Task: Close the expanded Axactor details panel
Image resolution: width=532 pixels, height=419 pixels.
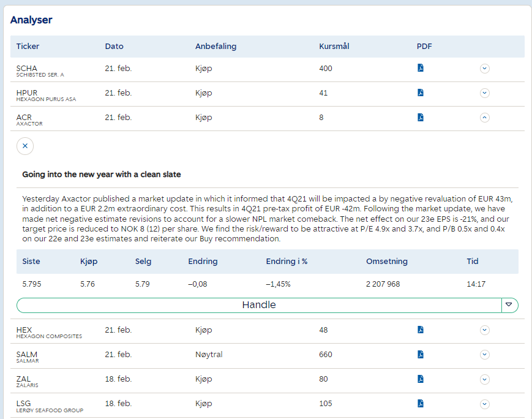Action: (x=25, y=146)
